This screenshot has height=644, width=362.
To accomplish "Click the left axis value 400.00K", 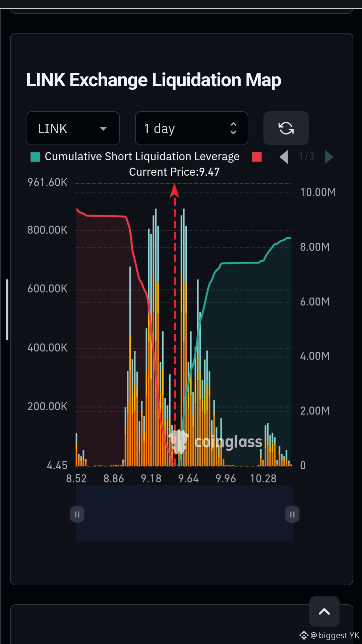I will pos(47,348).
